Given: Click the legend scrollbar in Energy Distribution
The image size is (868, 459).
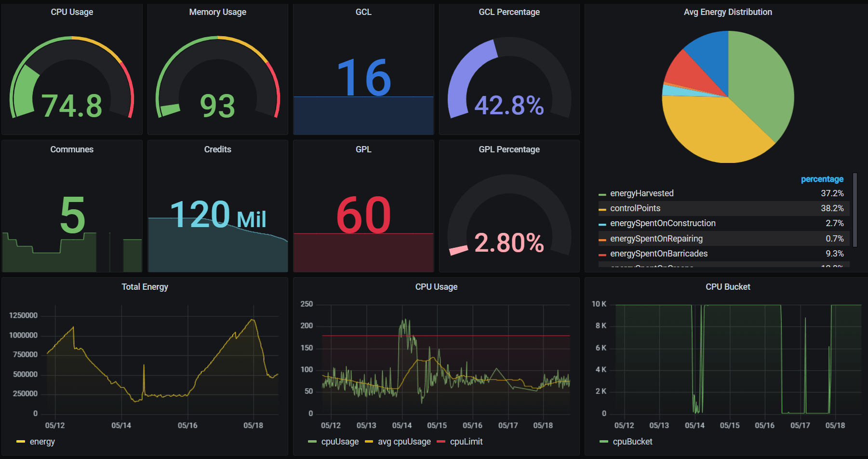Looking at the screenshot, I should [855, 210].
